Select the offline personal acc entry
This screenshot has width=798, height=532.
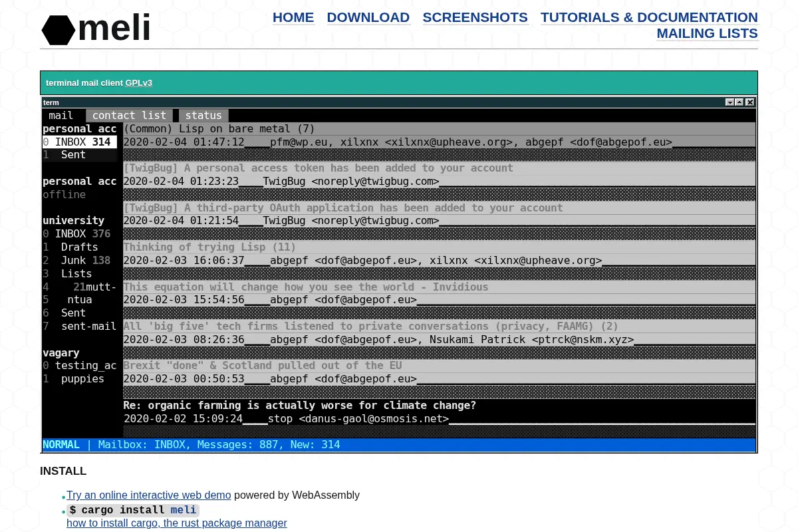pos(65,194)
